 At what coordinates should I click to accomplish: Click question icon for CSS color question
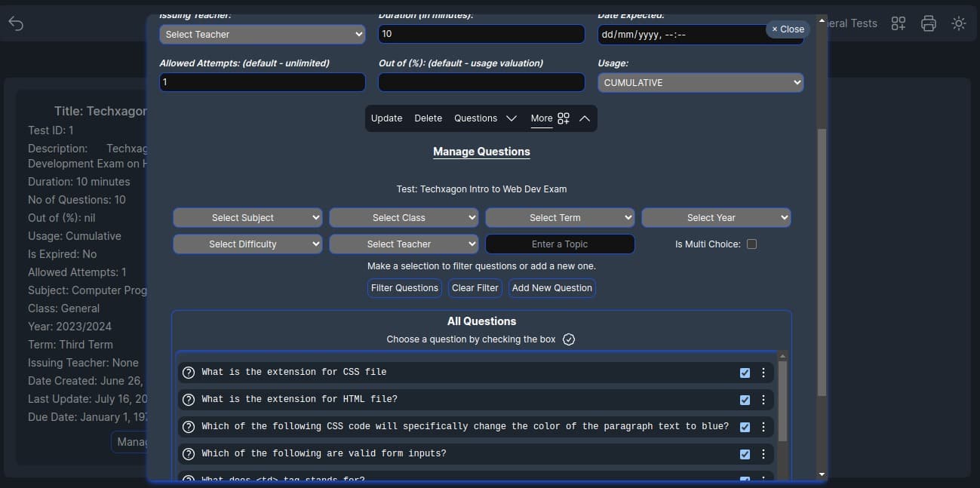pos(189,427)
